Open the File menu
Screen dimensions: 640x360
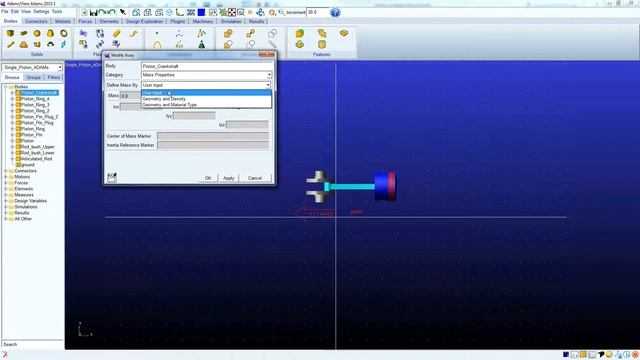tap(4, 11)
